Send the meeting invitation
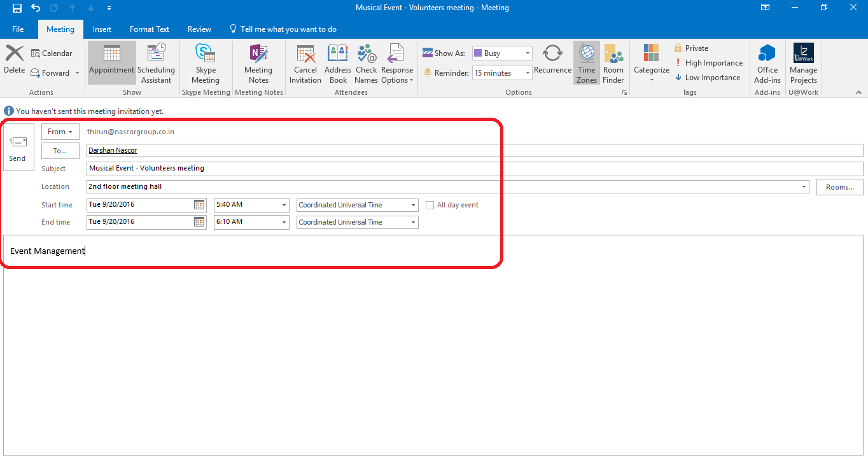The height and width of the screenshot is (460, 868). pyautogui.click(x=18, y=148)
